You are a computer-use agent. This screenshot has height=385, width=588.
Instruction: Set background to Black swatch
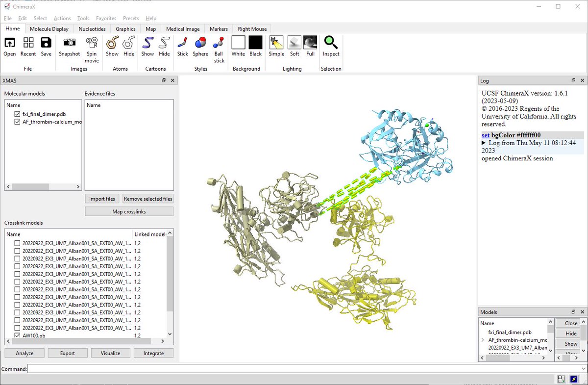point(256,43)
